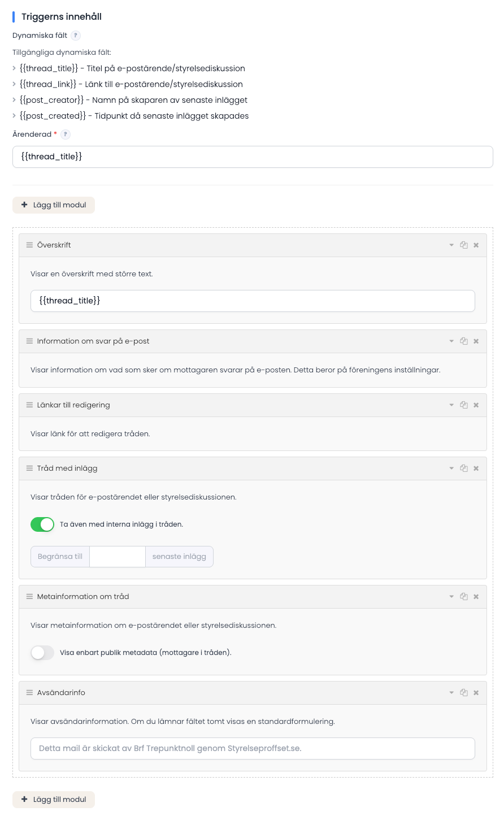The image size is (504, 820).
Task: Collapse the Överskrift module
Action: [451, 245]
